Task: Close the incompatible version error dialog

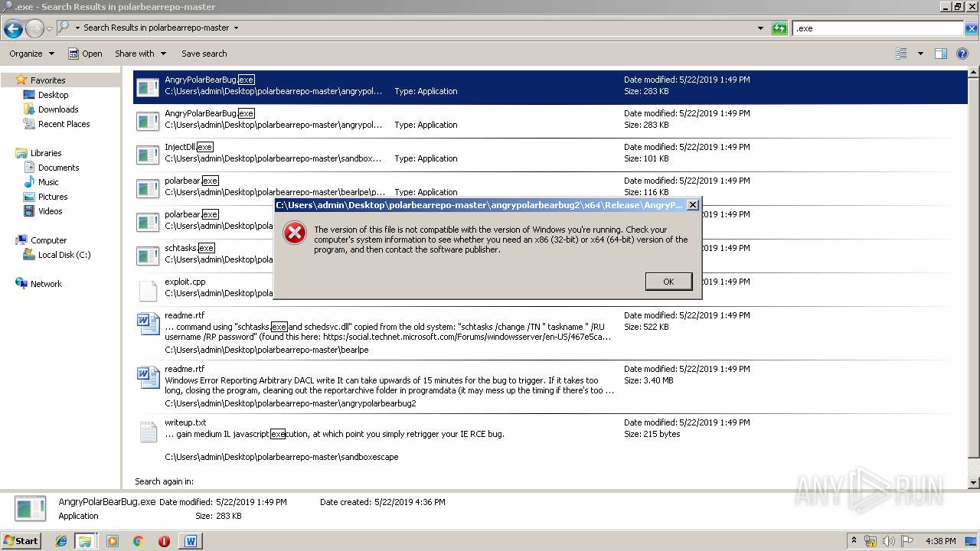Action: (x=692, y=205)
